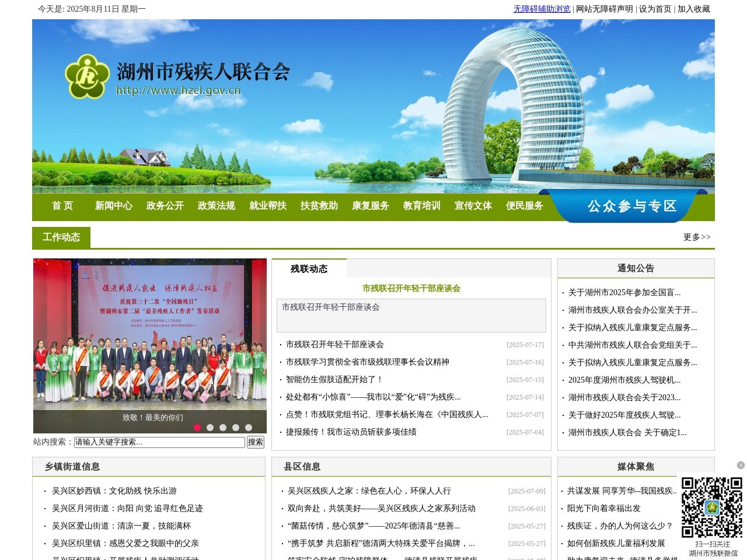Viewport: 747px width, 560px height.
Task: Select the active carousel slide dot
Action: pos(198,427)
